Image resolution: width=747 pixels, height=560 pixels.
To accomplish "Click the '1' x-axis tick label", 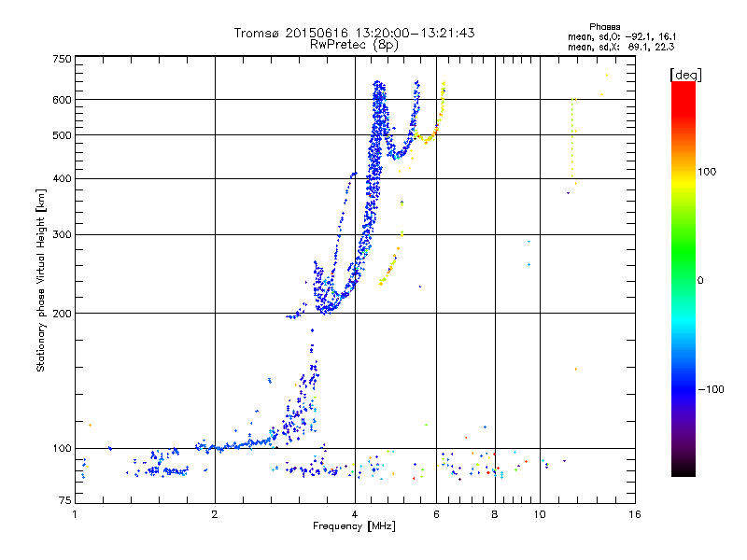I will click(x=75, y=514).
